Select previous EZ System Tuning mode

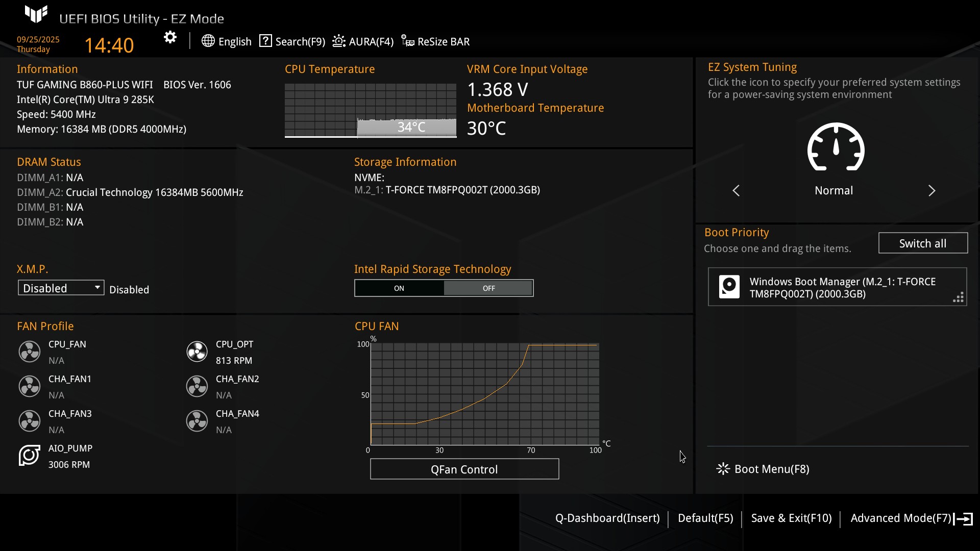pos(736,191)
